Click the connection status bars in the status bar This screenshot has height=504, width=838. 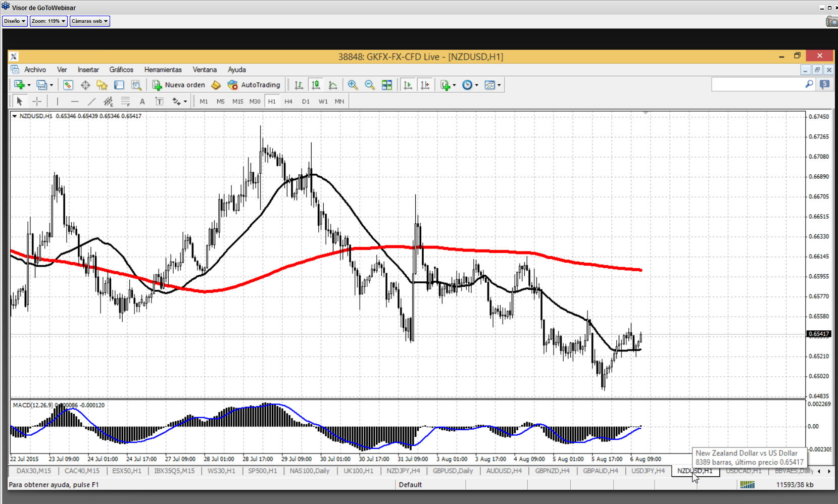point(747,485)
